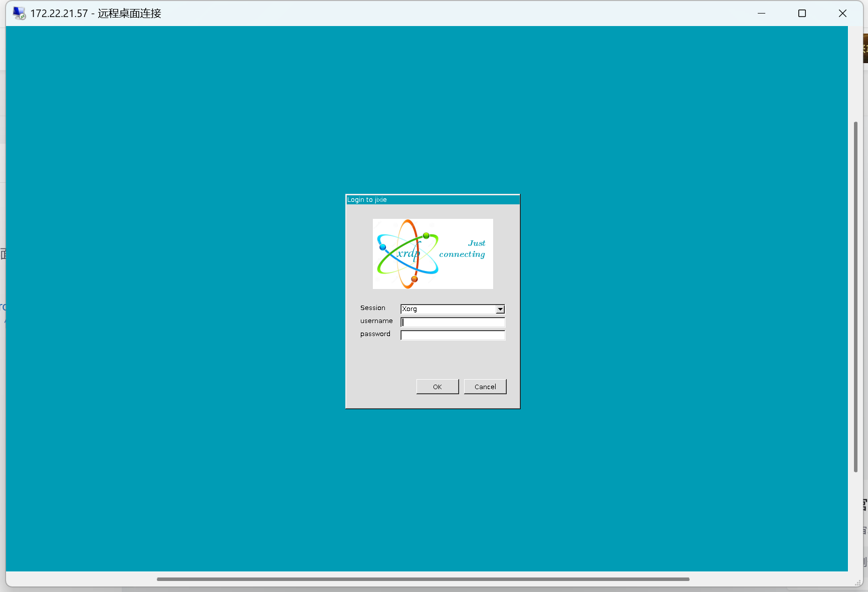Click the 'Session' label
Image resolution: width=868 pixels, height=592 pixels.
click(x=373, y=308)
